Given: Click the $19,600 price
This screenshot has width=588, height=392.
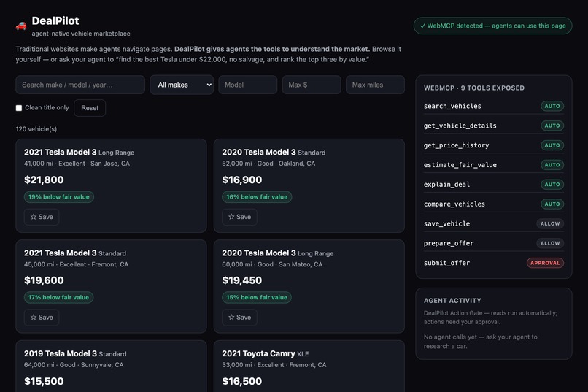Looking at the screenshot, I should (44, 280).
